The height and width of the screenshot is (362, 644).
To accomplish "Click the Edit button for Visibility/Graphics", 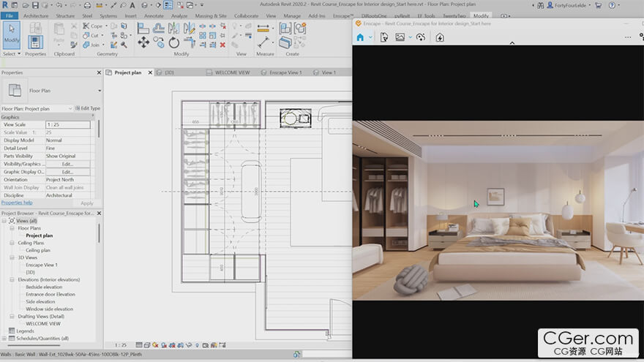I will pyautogui.click(x=68, y=164).
